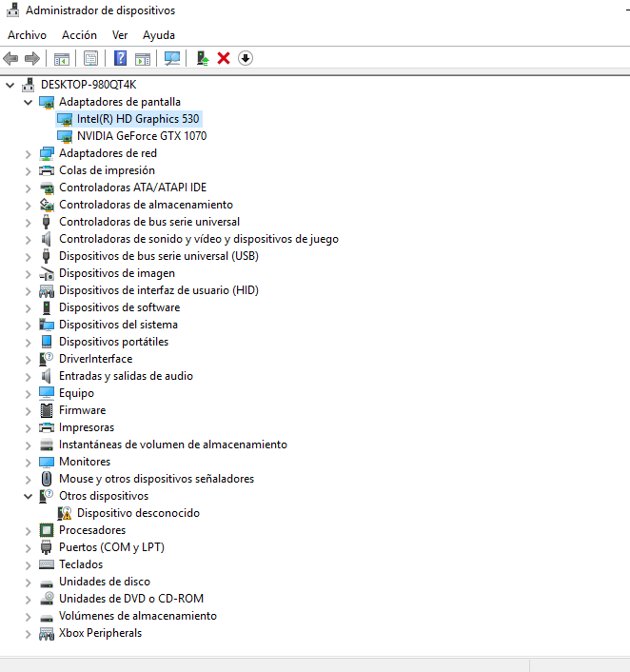Click the Unidades de DVD o CD-ROM icon
Image resolution: width=630 pixels, height=672 pixels.
(x=47, y=599)
